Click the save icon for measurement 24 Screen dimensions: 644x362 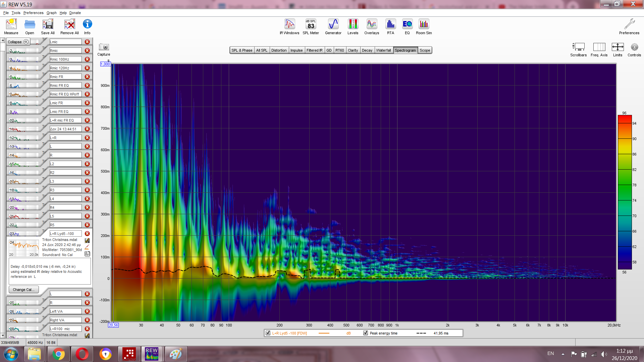[x=87, y=241]
